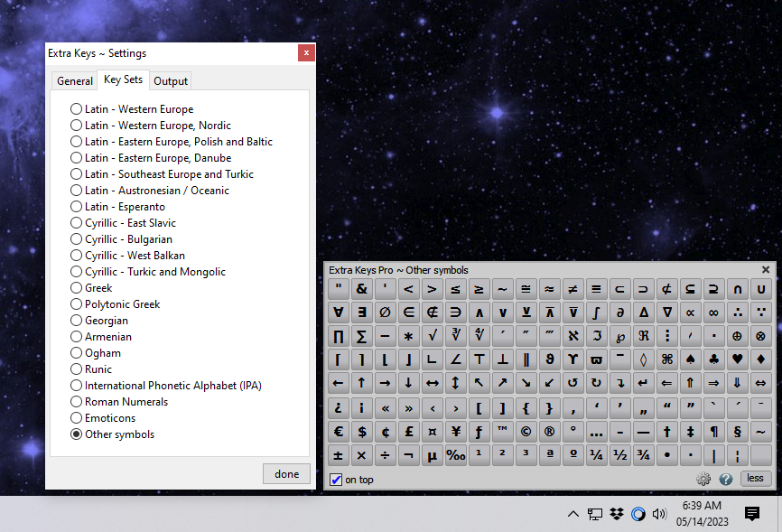The width and height of the screenshot is (782, 532).
Task: Open the Output tab
Action: click(x=171, y=81)
